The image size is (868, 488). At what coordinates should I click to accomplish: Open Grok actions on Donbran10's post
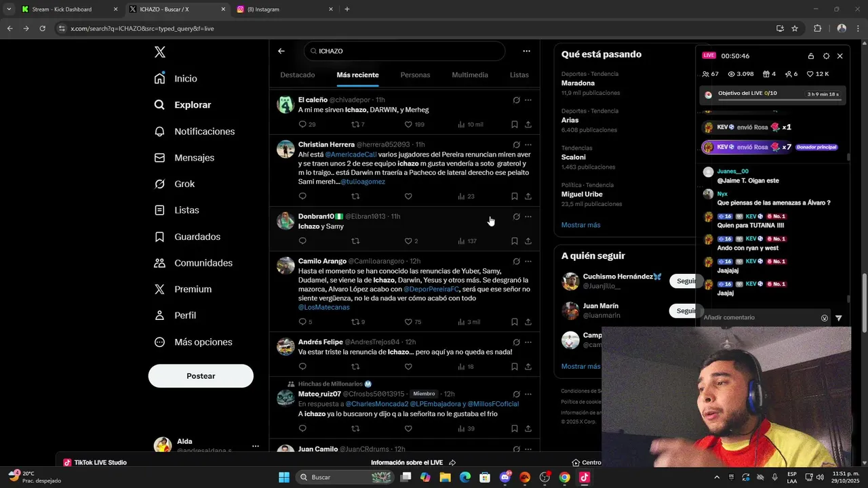(x=517, y=217)
